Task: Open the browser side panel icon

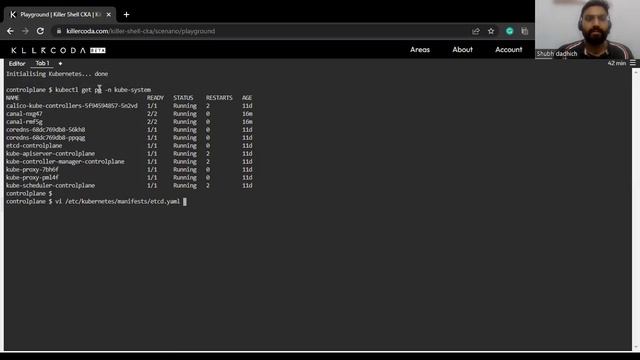Action: (x=524, y=31)
